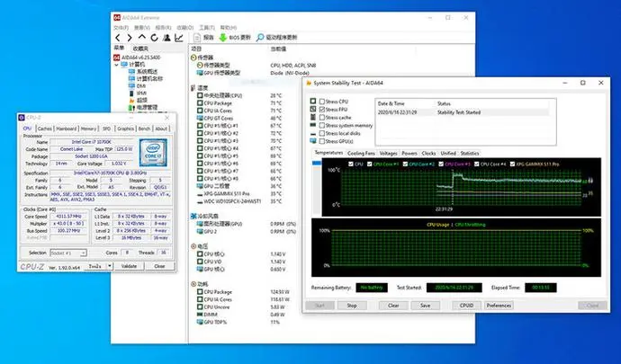The height and width of the screenshot is (364, 621).
Task: Select XPG GAMMIX S11 Pro temperature row
Action: point(239,194)
